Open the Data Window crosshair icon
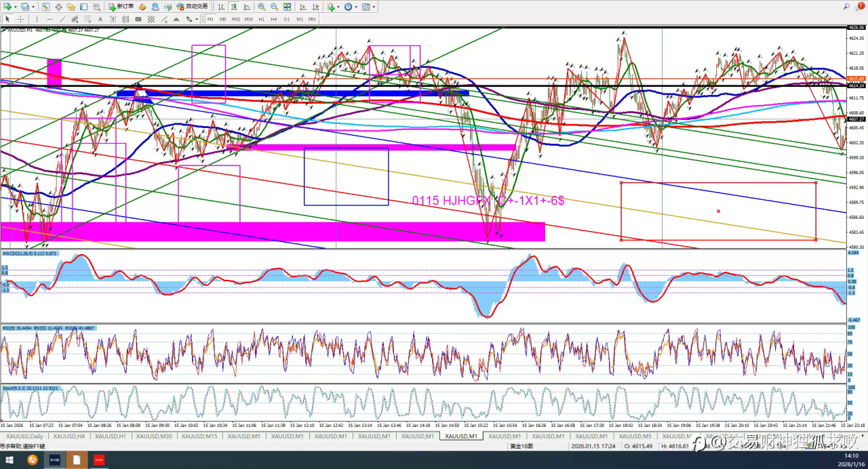The height and width of the screenshot is (469, 868). [x=58, y=7]
